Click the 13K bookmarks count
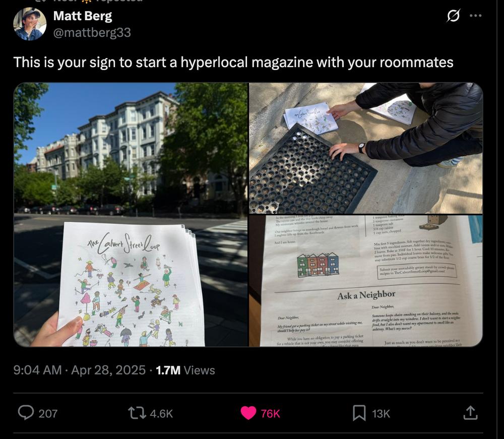Screen dimensions: 504x439 (381, 413)
